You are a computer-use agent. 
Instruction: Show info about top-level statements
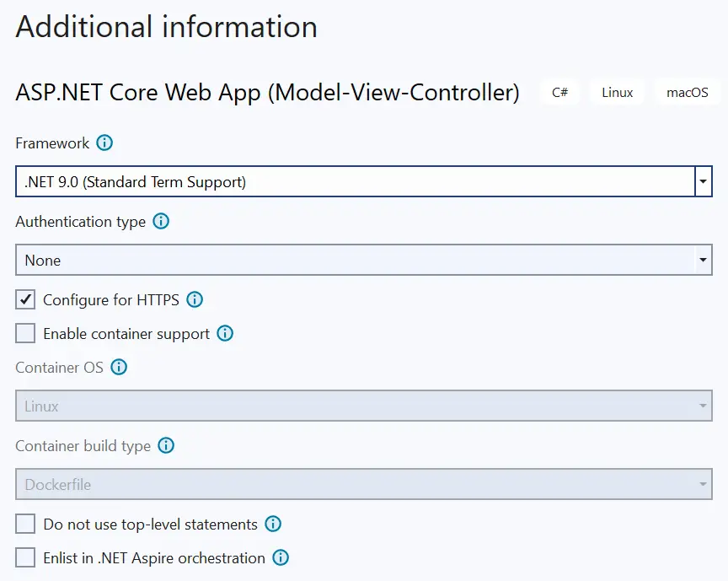click(273, 524)
